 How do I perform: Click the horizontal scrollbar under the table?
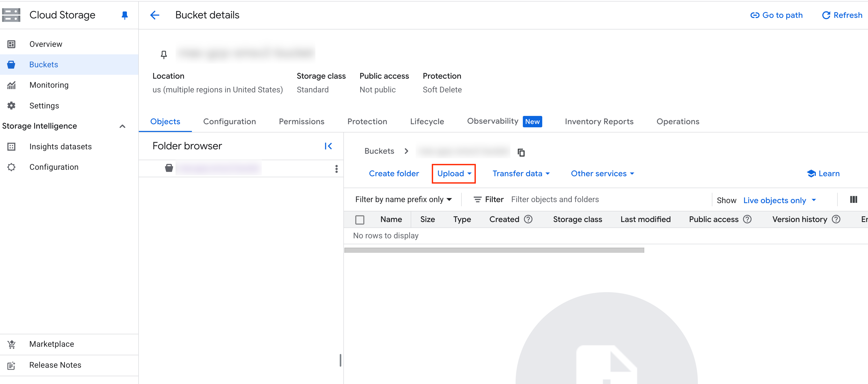(494, 250)
